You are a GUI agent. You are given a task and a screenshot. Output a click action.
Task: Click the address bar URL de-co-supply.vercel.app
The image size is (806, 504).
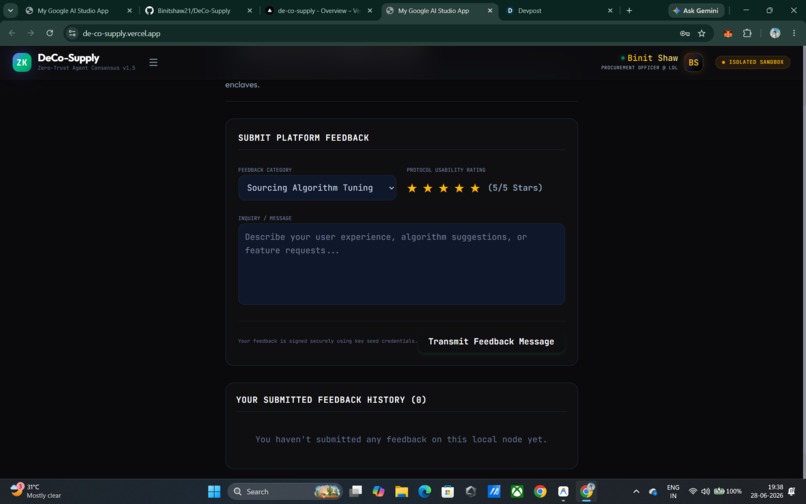[x=121, y=33]
